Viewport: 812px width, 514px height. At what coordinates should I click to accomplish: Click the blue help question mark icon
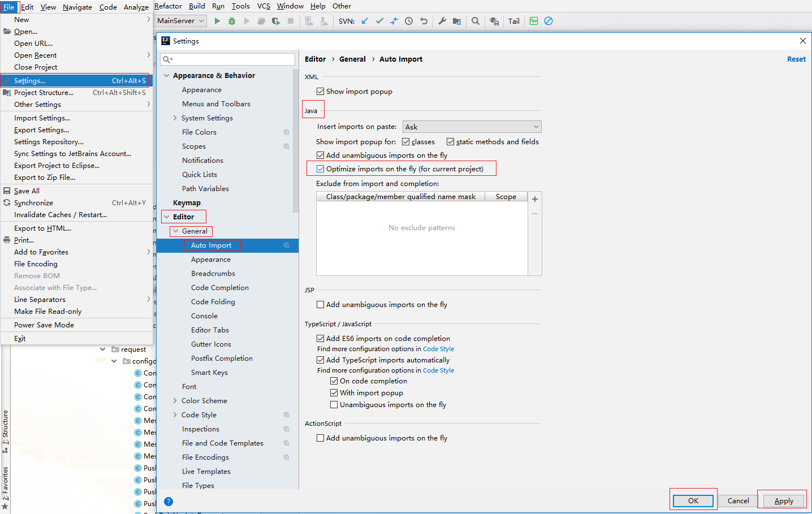[169, 502]
